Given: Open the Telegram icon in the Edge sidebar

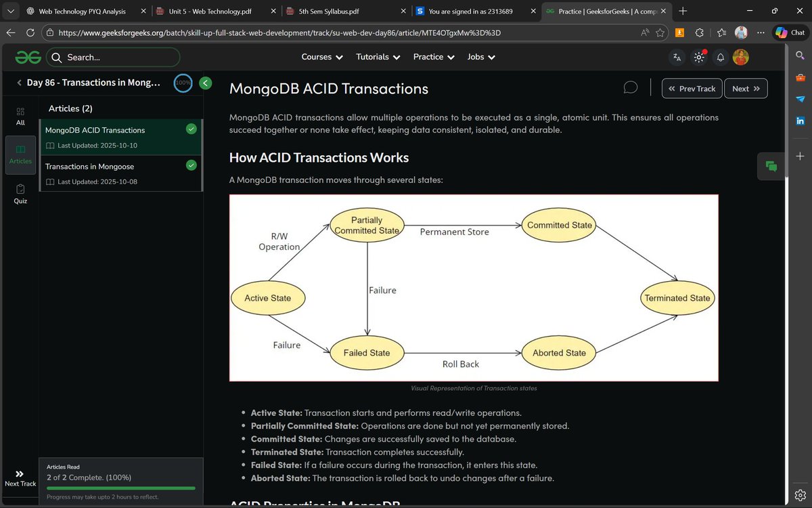Looking at the screenshot, I should [800, 99].
